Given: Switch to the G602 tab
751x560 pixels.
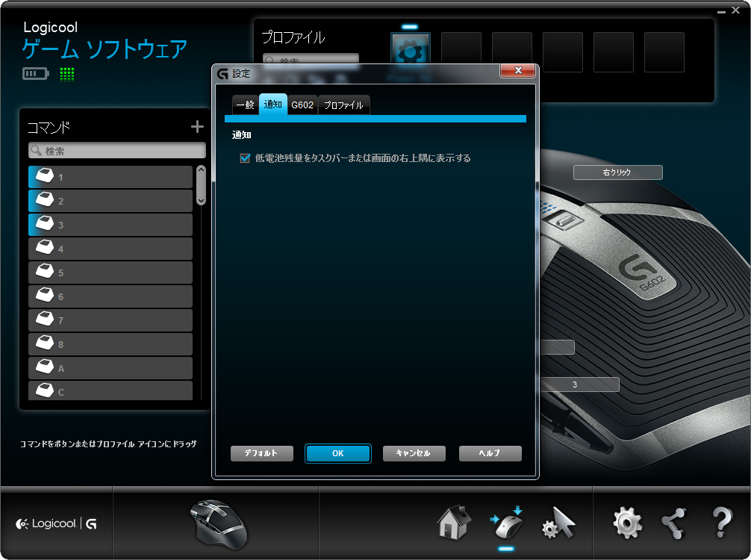Looking at the screenshot, I should coord(302,105).
